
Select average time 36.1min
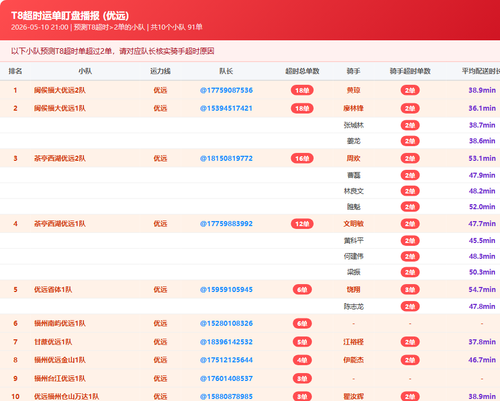pyautogui.click(x=482, y=108)
